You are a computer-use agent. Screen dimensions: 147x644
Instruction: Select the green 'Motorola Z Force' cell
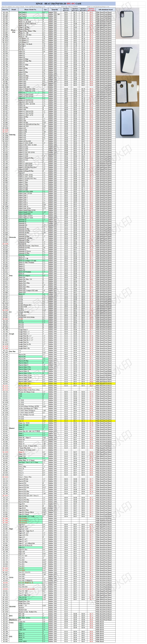[30, 255]
